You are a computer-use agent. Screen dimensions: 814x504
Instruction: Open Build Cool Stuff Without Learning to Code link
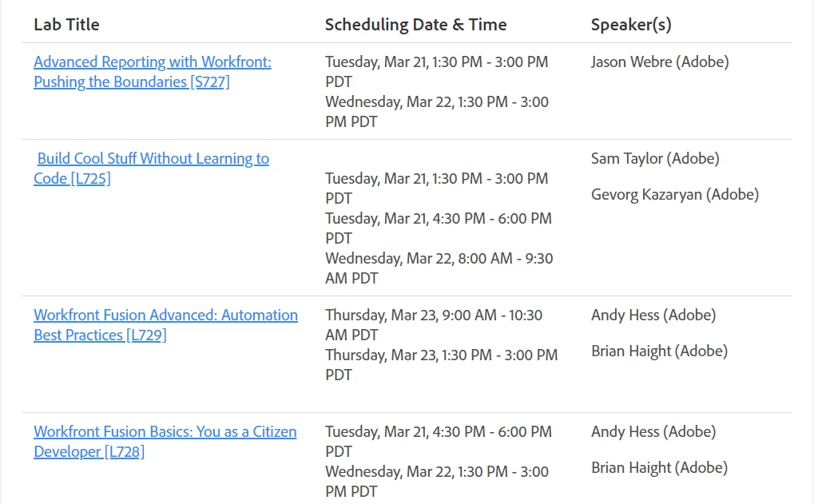click(x=152, y=169)
